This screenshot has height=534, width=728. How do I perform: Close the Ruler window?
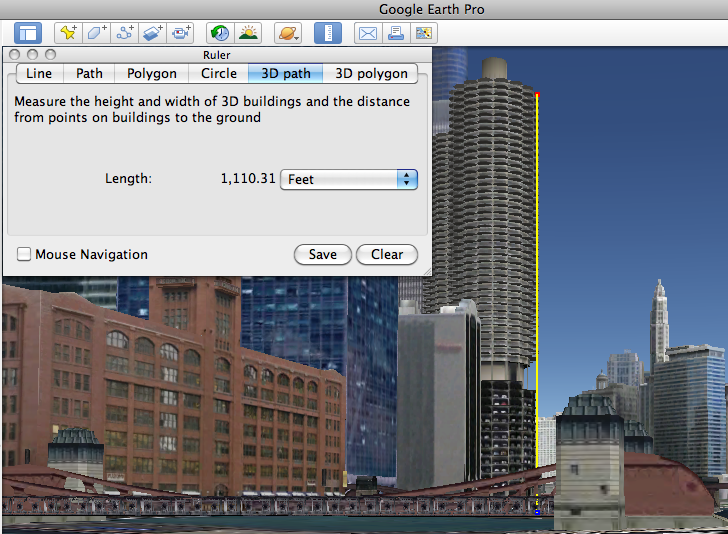14,55
